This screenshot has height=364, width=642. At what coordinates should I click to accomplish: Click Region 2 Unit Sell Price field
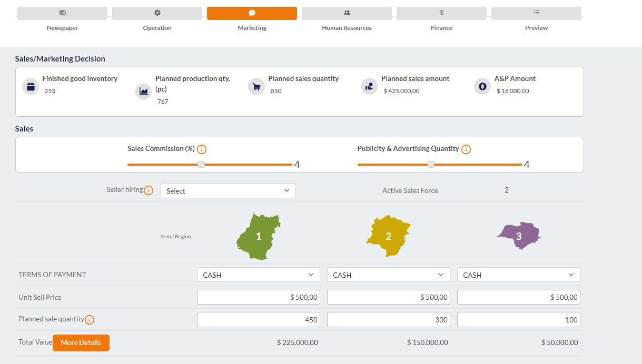(388, 297)
